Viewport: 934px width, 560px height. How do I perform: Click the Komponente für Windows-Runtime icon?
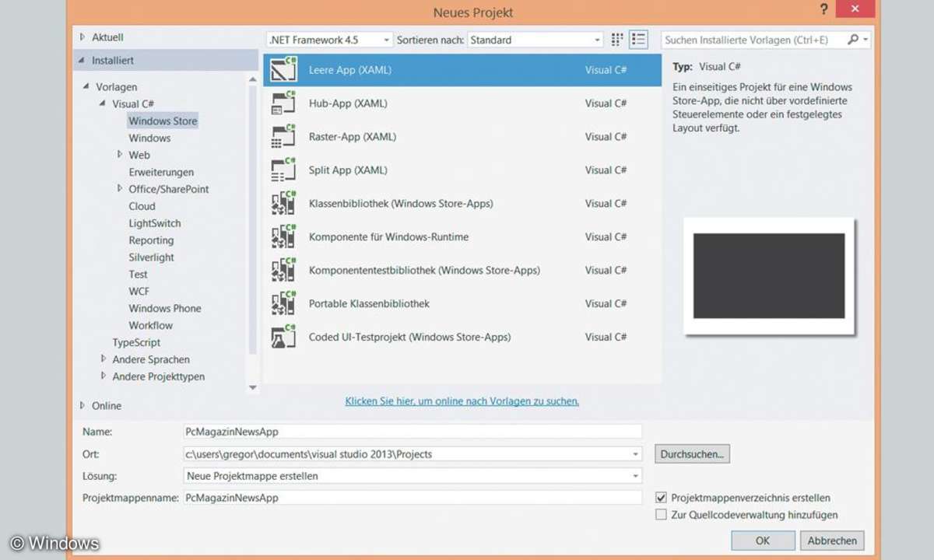tap(283, 236)
